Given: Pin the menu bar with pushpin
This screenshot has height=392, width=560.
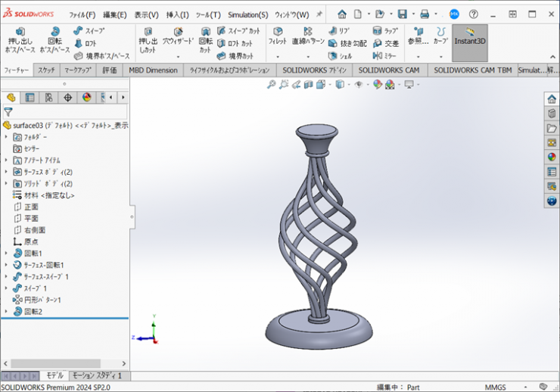Looking at the screenshot, I should [x=319, y=14].
